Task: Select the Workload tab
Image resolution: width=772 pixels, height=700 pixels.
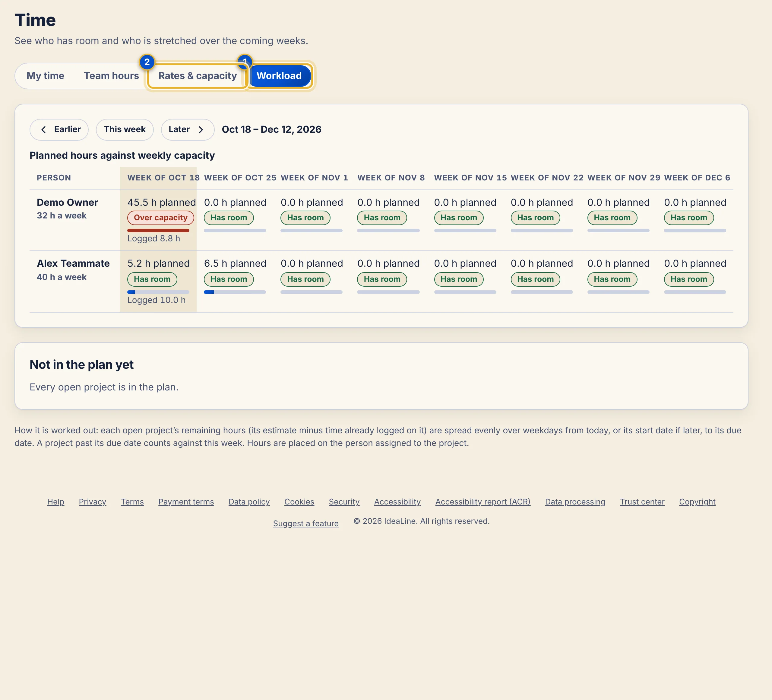Action: pos(279,76)
